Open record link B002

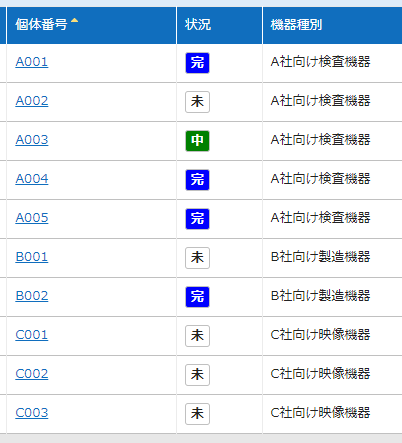click(x=32, y=296)
